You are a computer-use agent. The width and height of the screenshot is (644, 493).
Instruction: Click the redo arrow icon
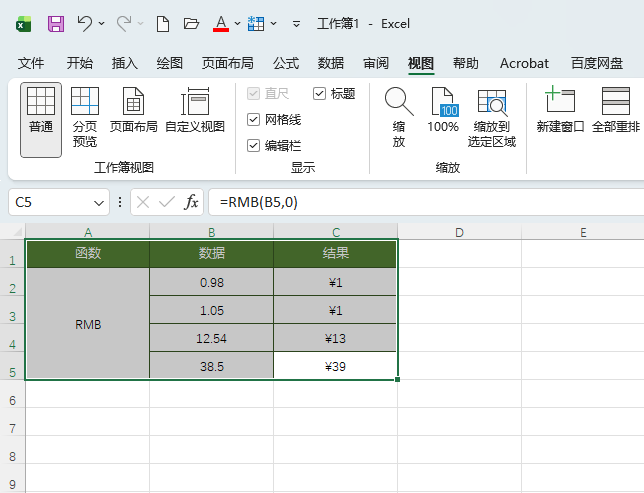tap(124, 24)
